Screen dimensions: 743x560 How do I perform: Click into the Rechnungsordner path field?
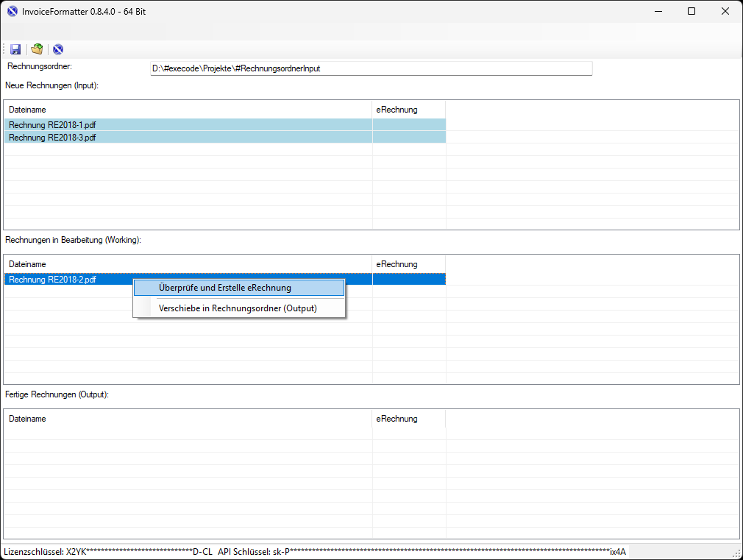point(371,68)
